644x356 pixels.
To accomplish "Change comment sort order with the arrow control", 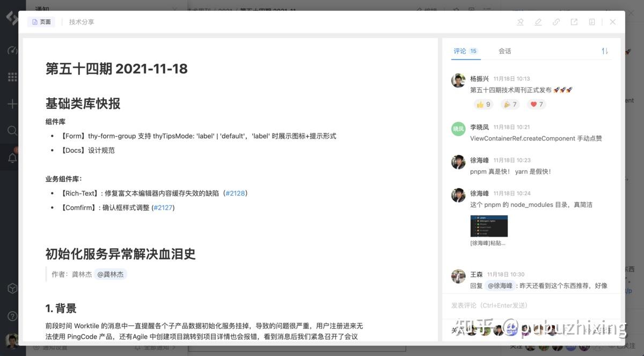I will point(605,51).
